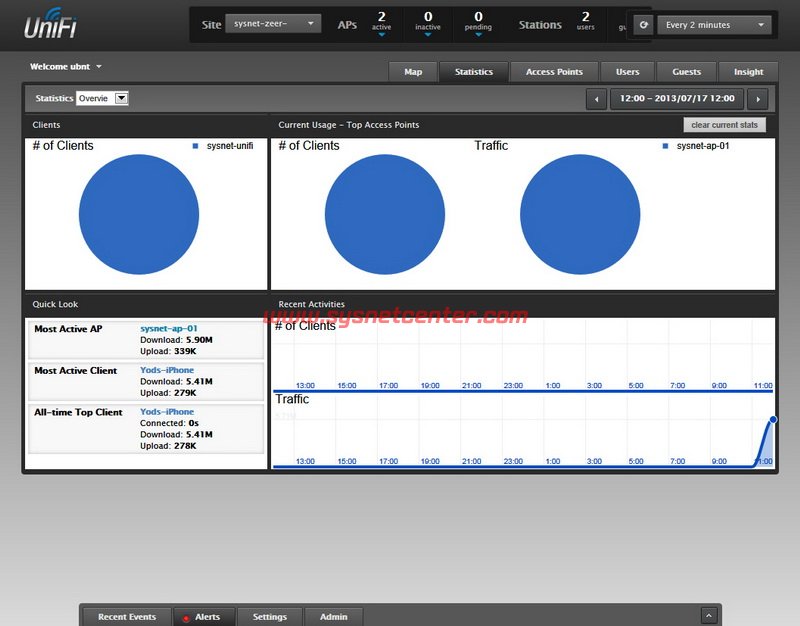
Task: Click the Traffic graph endpoint marker
Action: (773, 420)
